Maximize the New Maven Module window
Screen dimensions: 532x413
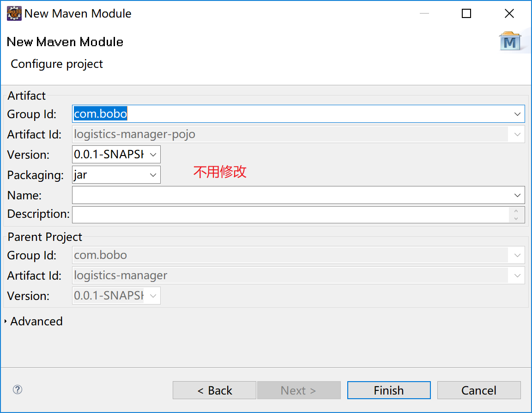click(x=466, y=13)
